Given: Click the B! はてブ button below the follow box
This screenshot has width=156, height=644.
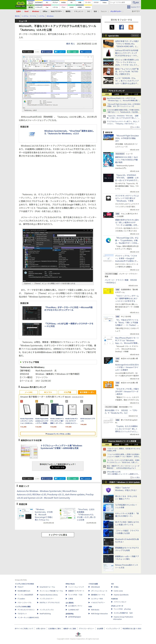Looking at the screenshot, I should coord(60,478).
